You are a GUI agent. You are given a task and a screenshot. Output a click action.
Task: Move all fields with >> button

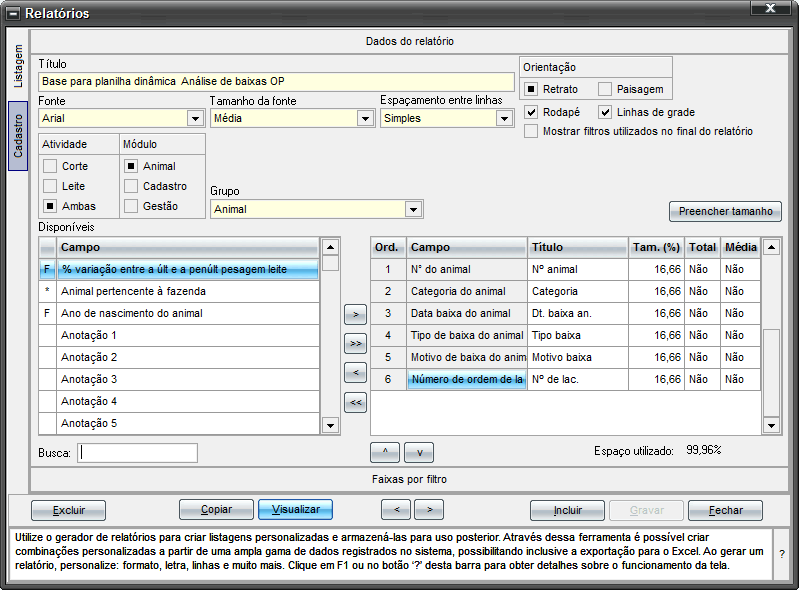355,343
